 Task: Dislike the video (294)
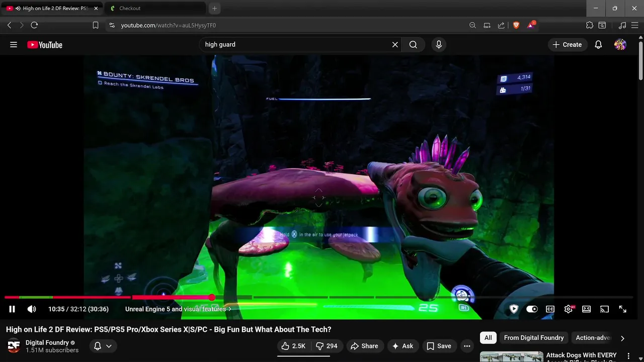(x=327, y=346)
